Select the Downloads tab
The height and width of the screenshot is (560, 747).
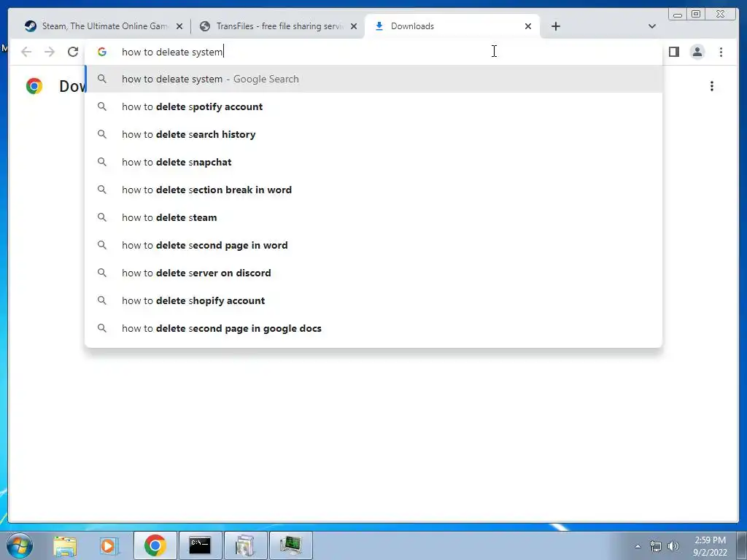(452, 26)
